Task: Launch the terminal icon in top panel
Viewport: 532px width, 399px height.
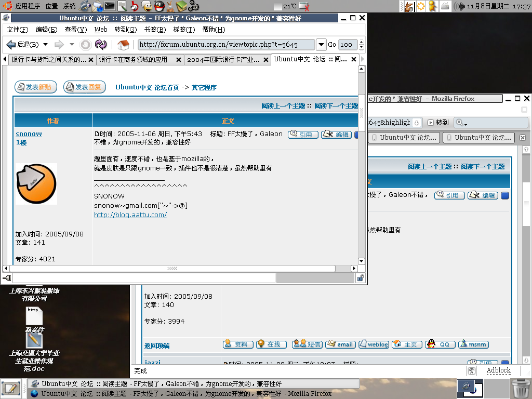Action: coord(110,6)
